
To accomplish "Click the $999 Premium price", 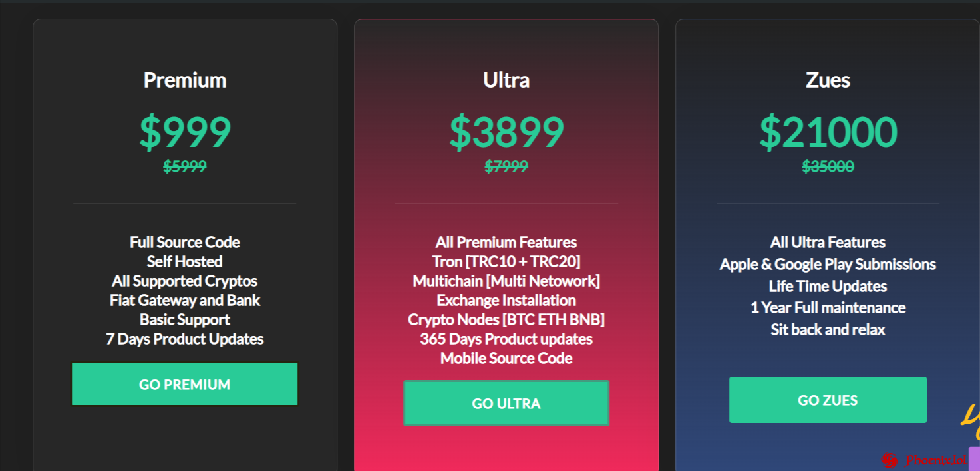I will point(185,132).
